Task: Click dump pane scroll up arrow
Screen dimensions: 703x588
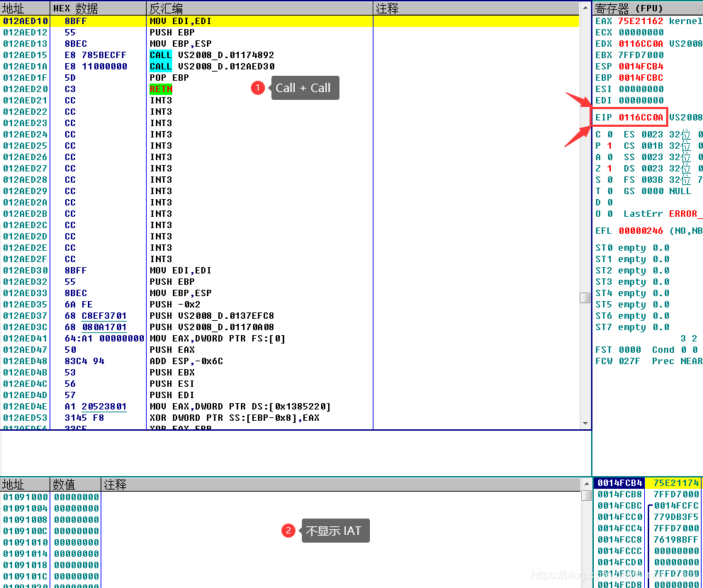Action: [586, 484]
